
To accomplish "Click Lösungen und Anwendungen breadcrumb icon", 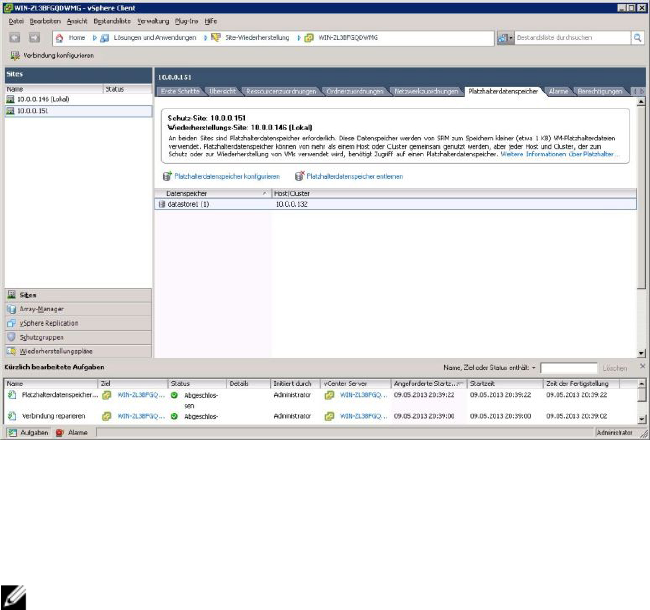I will click(x=105, y=38).
